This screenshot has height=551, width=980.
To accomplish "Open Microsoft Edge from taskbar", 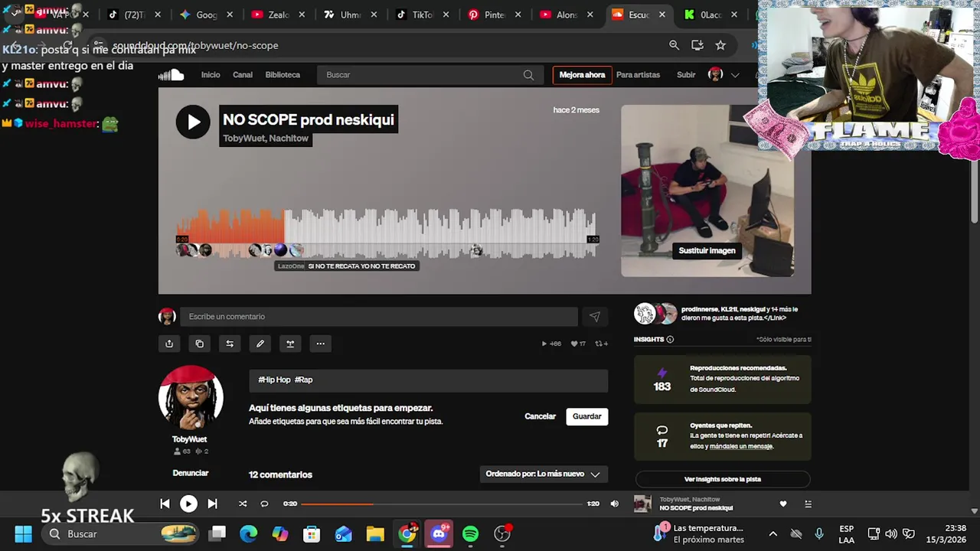I will pos(249,533).
